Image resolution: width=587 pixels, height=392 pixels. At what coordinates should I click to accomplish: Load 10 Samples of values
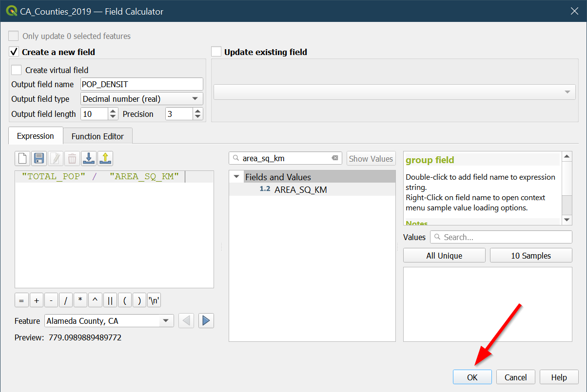click(x=530, y=256)
